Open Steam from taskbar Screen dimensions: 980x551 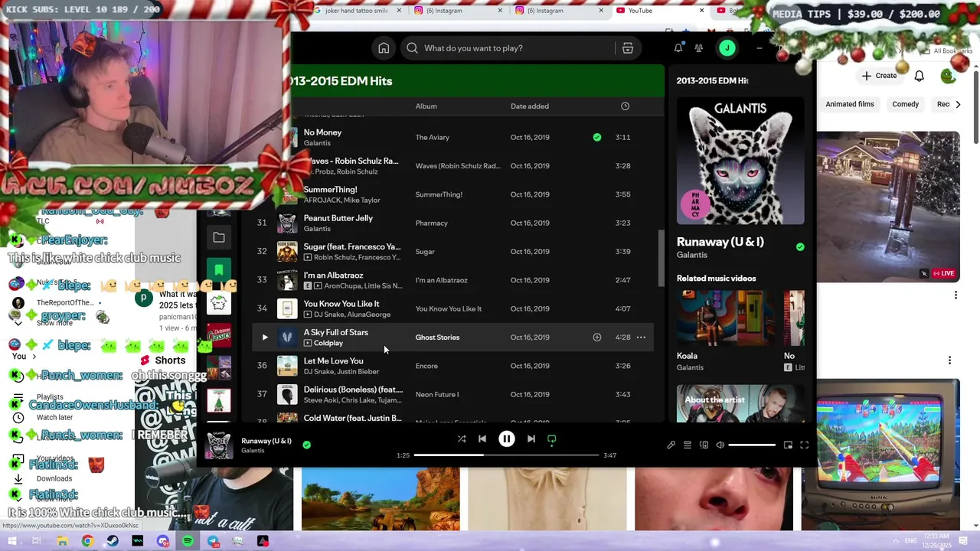[x=113, y=541]
